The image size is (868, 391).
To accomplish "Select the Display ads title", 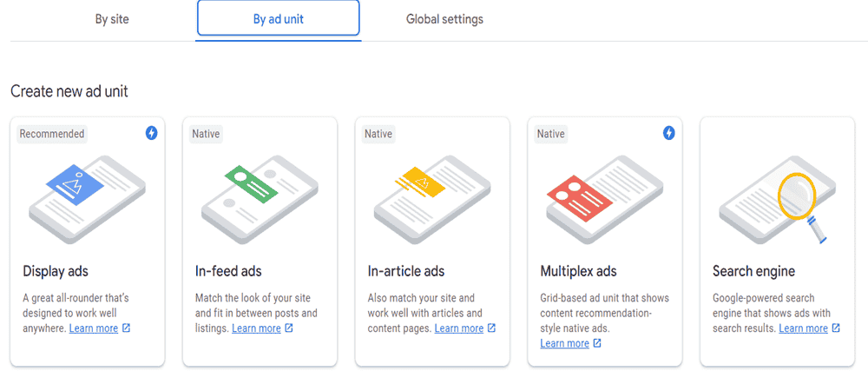I will coord(56,271).
